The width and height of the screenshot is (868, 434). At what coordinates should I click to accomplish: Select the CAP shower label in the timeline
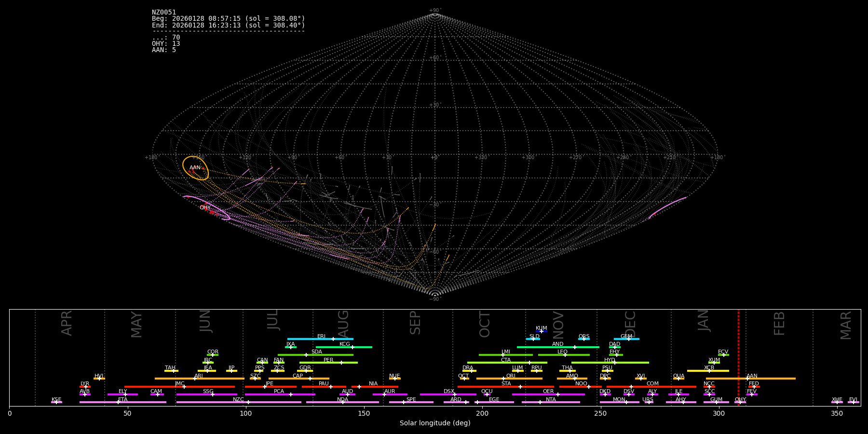pyautogui.click(x=298, y=376)
